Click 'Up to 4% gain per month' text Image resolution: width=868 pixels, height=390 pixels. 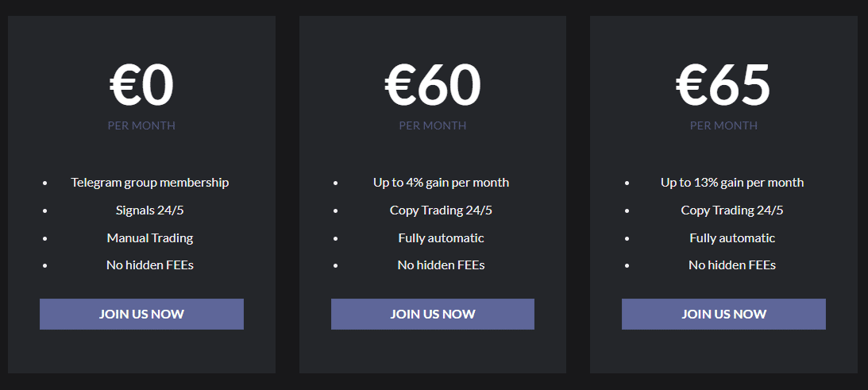tap(442, 182)
